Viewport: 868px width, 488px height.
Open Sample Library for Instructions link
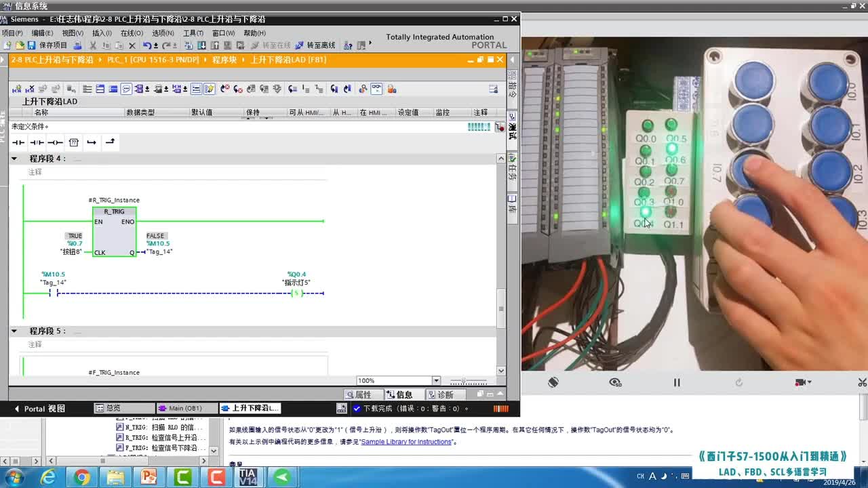pyautogui.click(x=406, y=442)
